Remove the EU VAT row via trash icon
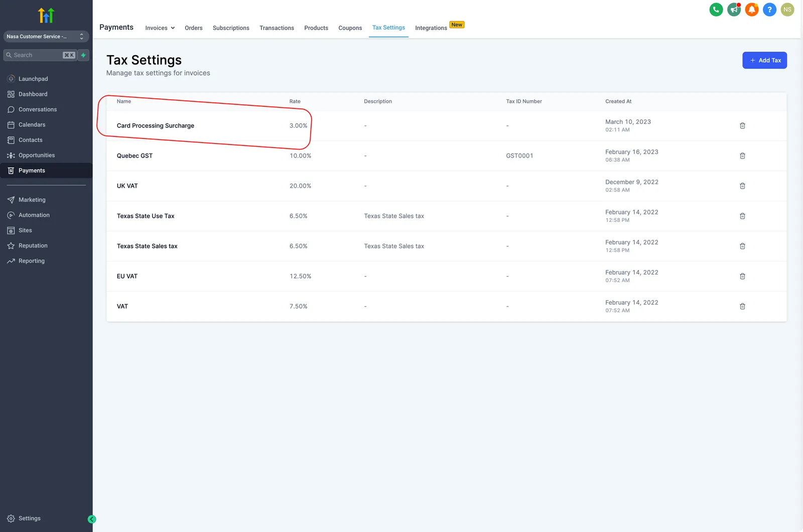This screenshot has height=532, width=803. tap(742, 276)
